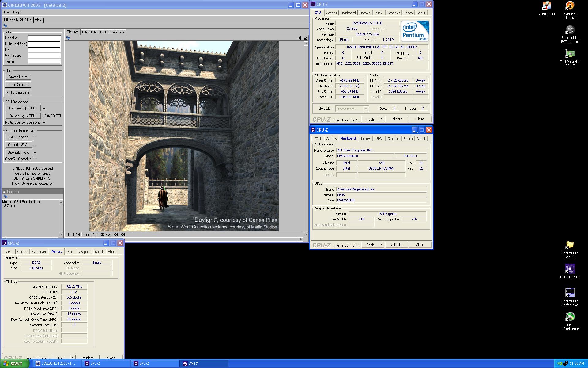Open Tools dropdown arrow in CPU-Z Mainboard window

[381, 245]
